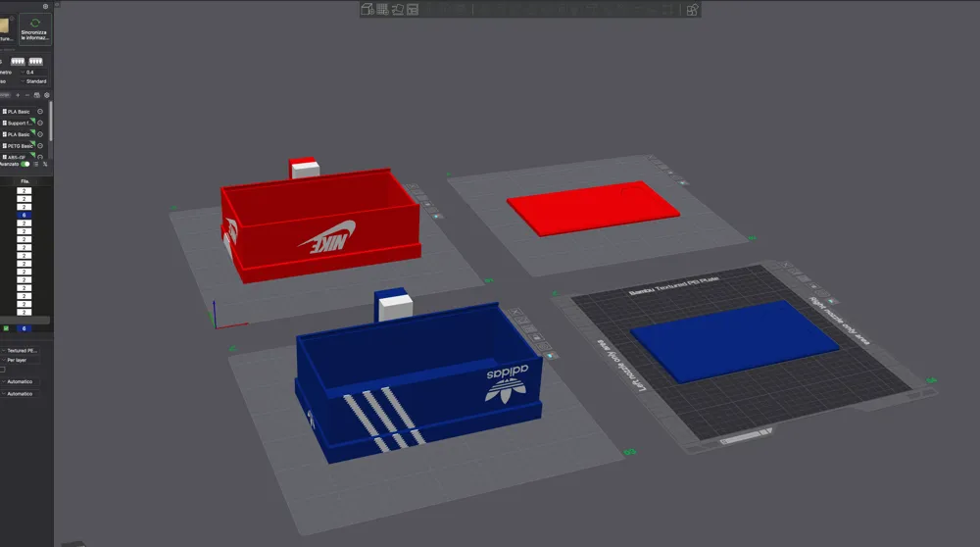Click the Bambu Textured PEI Plate label
980x547 pixels.
[x=674, y=285]
